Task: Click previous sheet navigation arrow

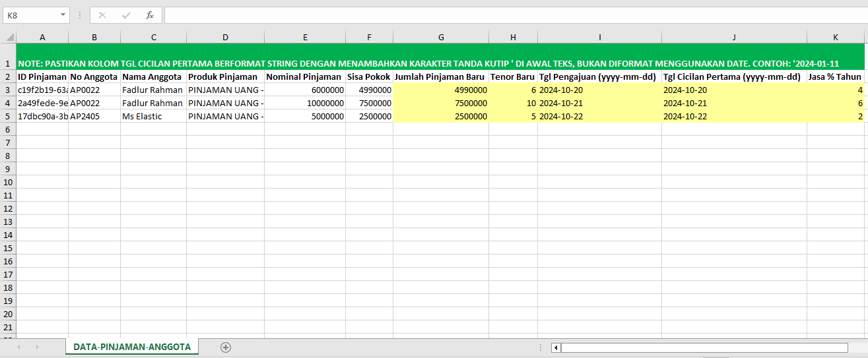Action: (18, 347)
